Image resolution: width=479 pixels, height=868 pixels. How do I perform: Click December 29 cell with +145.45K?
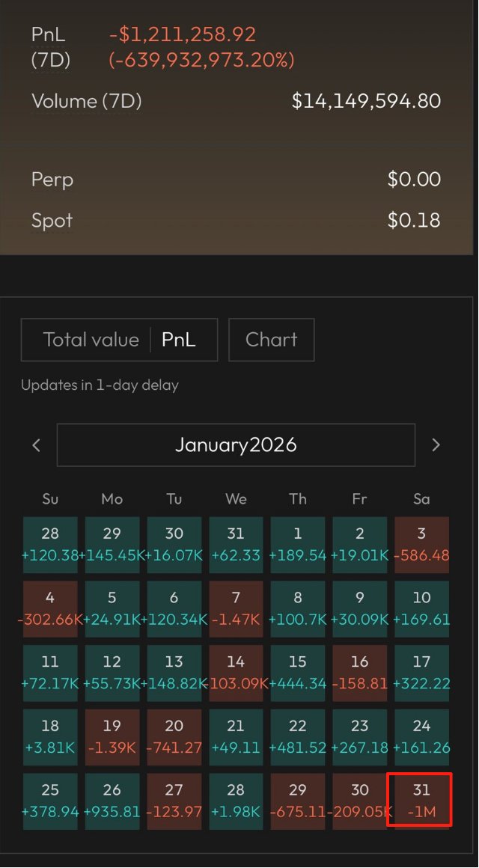click(112, 543)
